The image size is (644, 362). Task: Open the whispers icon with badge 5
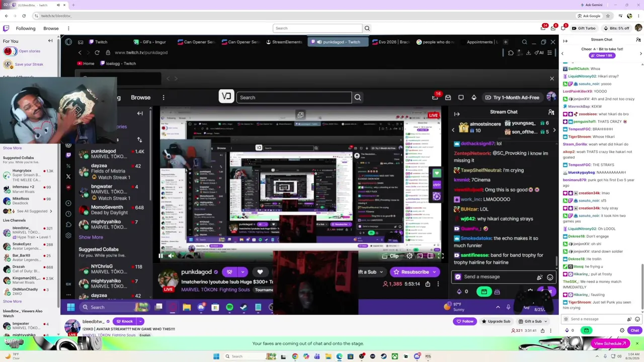point(563,28)
